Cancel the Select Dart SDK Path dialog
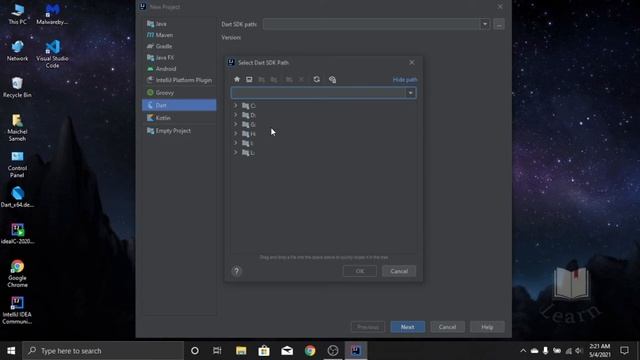Viewport: 640px width, 360px height. (399, 271)
